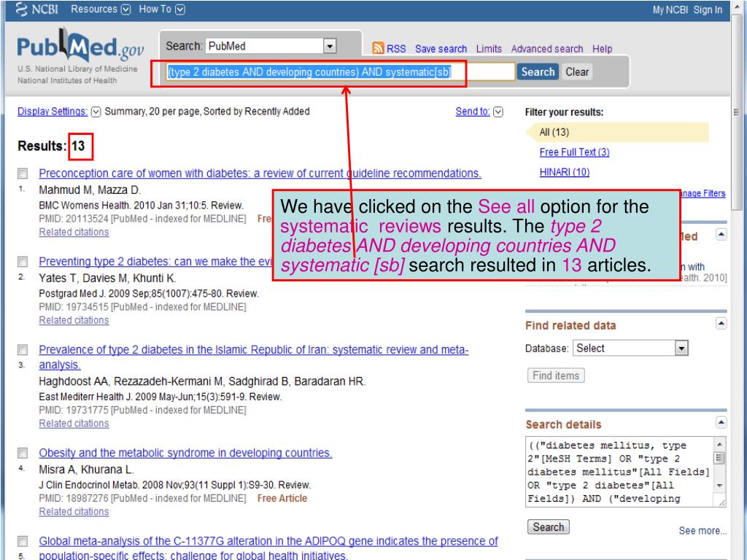The image size is (747, 560).
Task: Open Advanced search
Action: pos(547,49)
